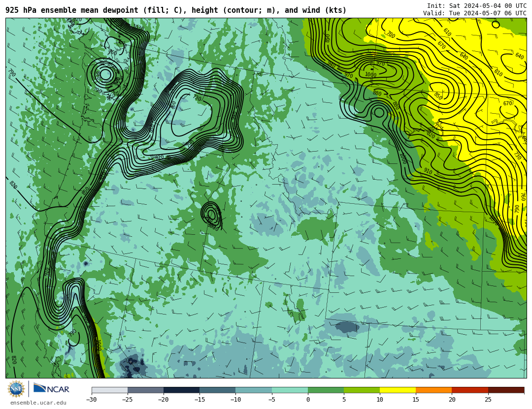Pick the dark navy -20 to -15 colorbar segment

click(x=181, y=390)
